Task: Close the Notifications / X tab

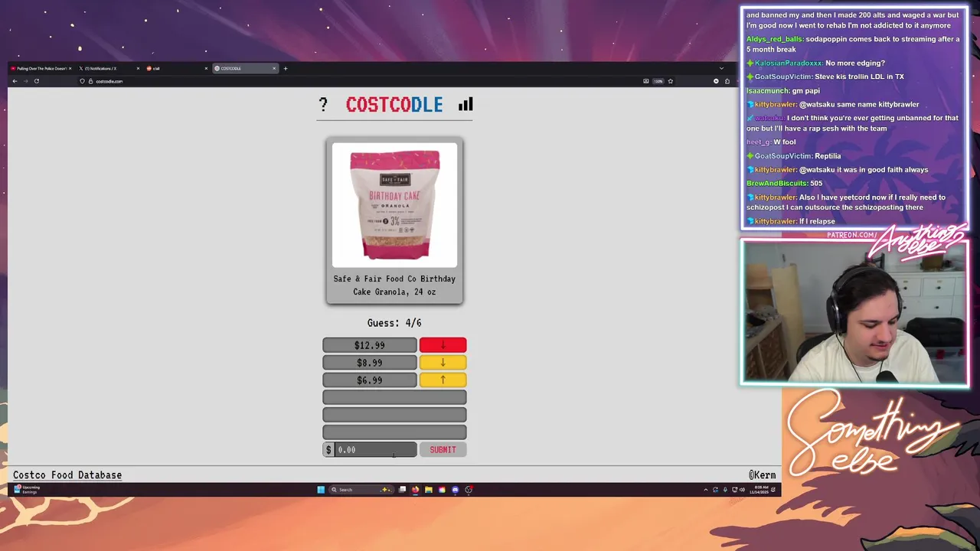Action: (138, 68)
